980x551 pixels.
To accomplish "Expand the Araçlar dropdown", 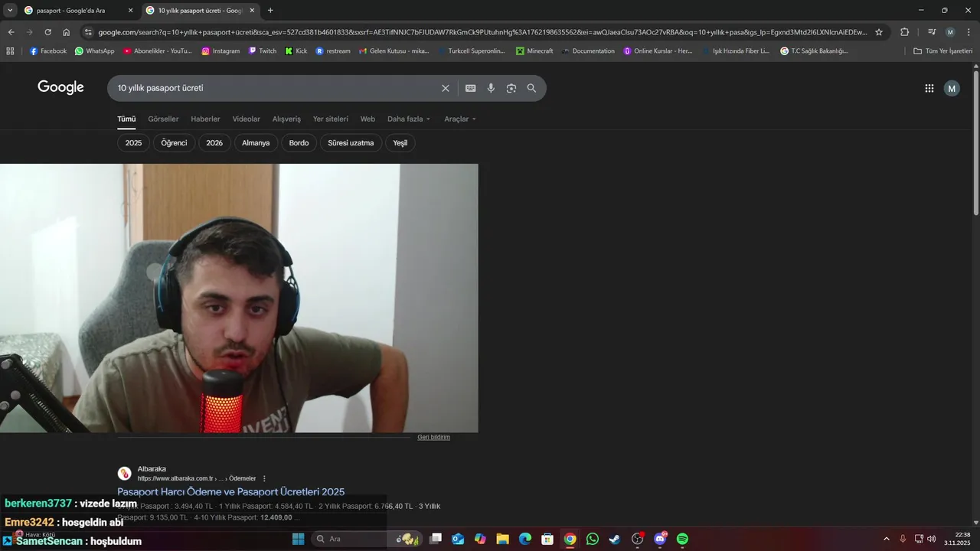I will pyautogui.click(x=460, y=119).
